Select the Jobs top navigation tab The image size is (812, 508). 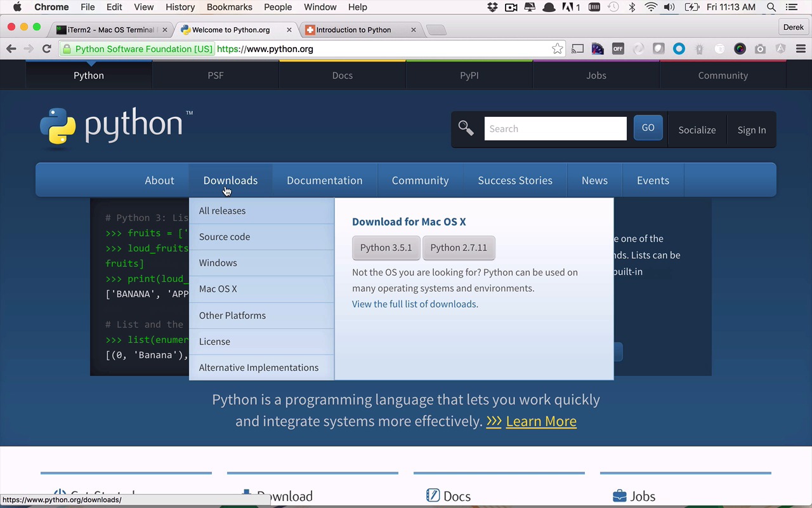(x=596, y=75)
